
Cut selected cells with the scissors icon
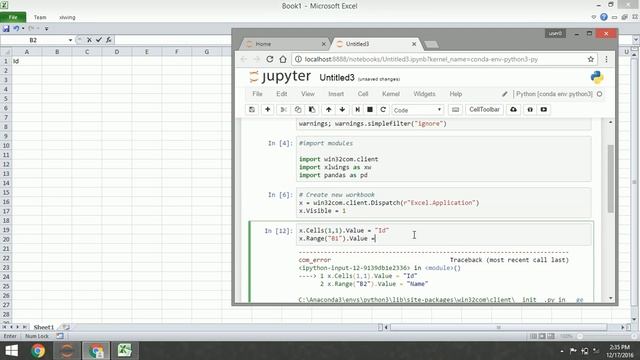tap(283, 110)
